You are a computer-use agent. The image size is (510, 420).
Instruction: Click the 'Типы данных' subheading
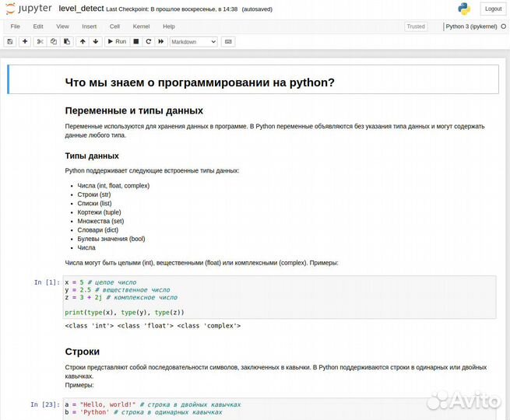[x=92, y=156]
